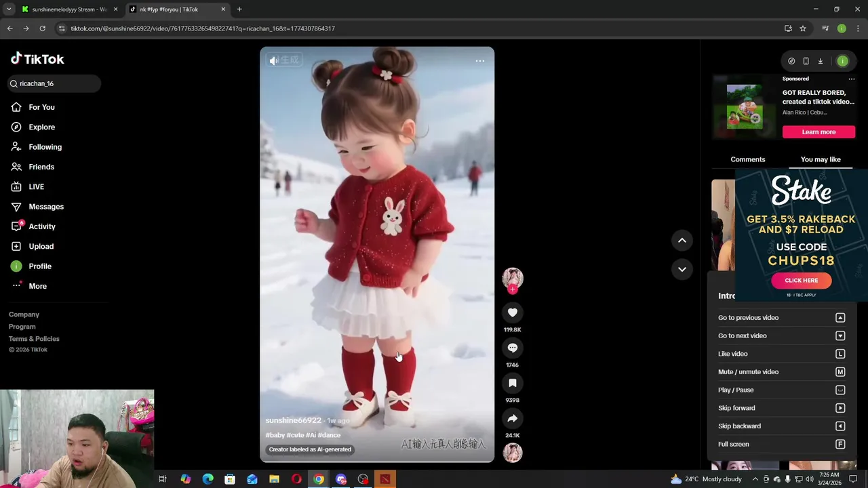Save the video with bookmark icon
The height and width of the screenshot is (488, 868).
tap(513, 383)
